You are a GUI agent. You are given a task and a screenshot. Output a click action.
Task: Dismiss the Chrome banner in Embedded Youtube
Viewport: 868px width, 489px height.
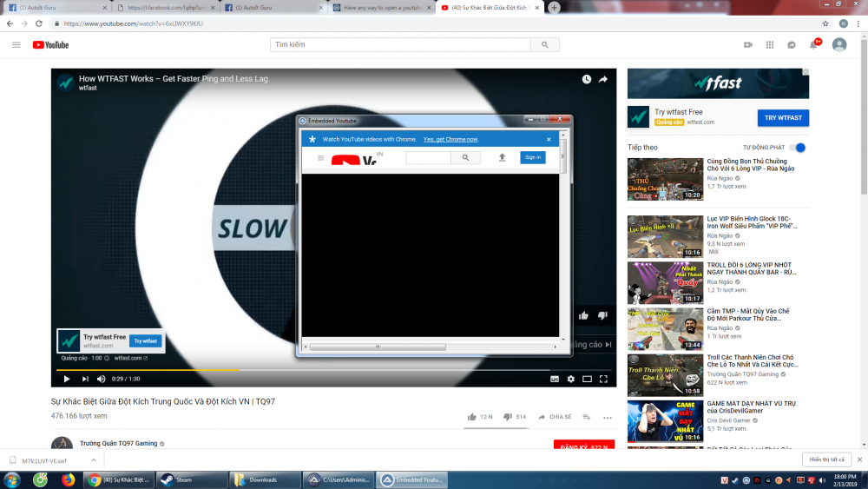pos(549,140)
